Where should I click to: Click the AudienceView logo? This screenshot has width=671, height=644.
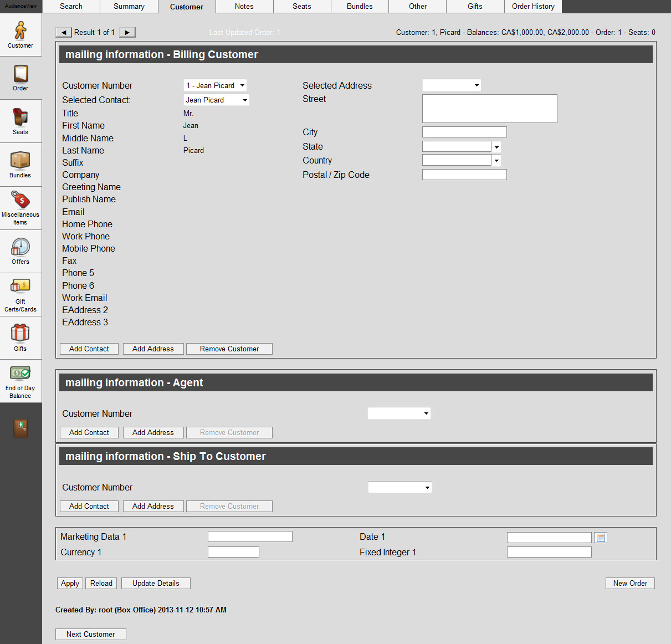[x=21, y=6]
